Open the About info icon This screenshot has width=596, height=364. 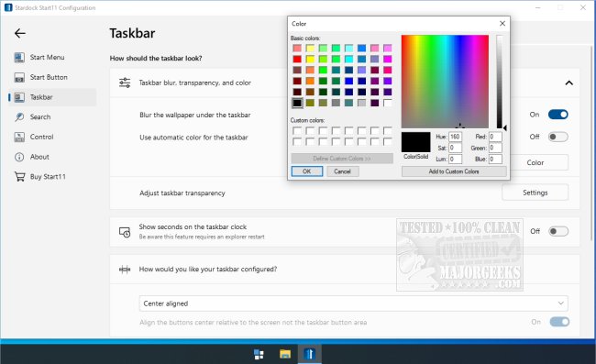[x=19, y=157]
